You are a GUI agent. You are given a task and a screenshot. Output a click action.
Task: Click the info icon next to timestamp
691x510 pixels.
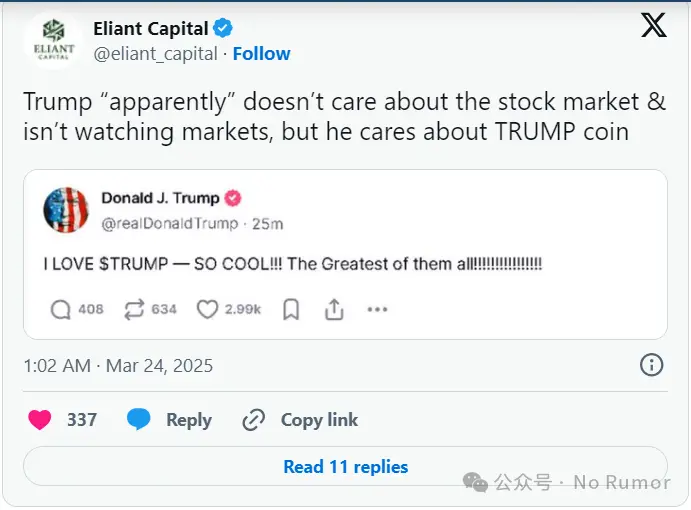click(x=652, y=365)
